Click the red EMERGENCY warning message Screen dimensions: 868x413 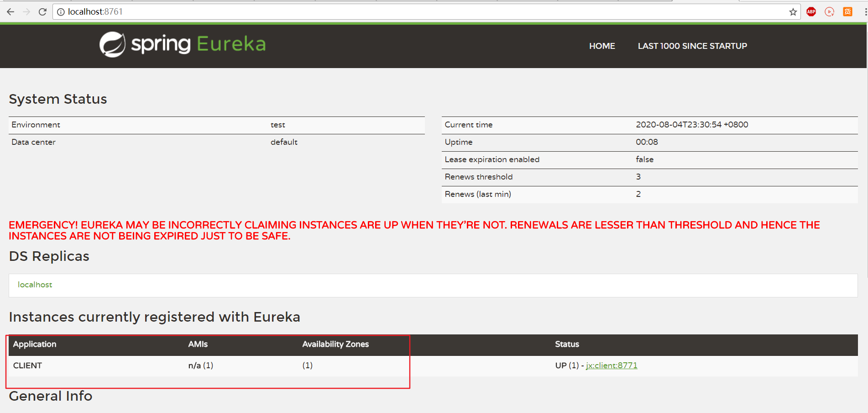coord(414,231)
